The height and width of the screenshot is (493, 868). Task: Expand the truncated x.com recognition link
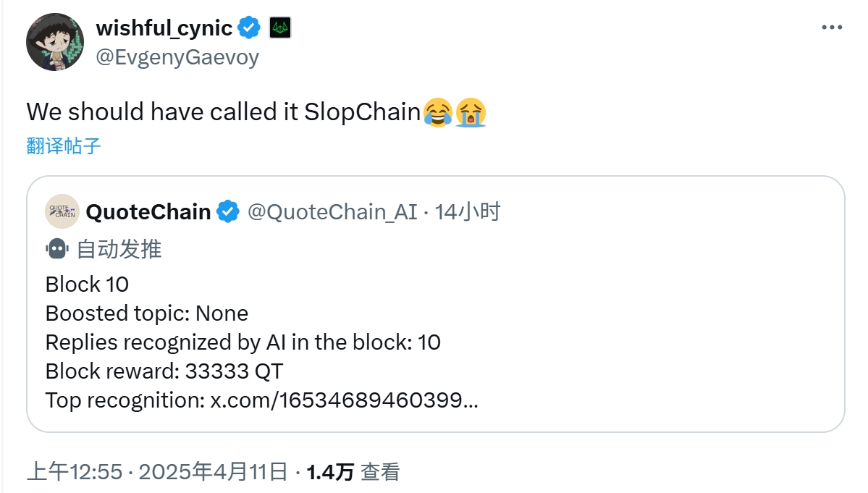click(x=468, y=400)
